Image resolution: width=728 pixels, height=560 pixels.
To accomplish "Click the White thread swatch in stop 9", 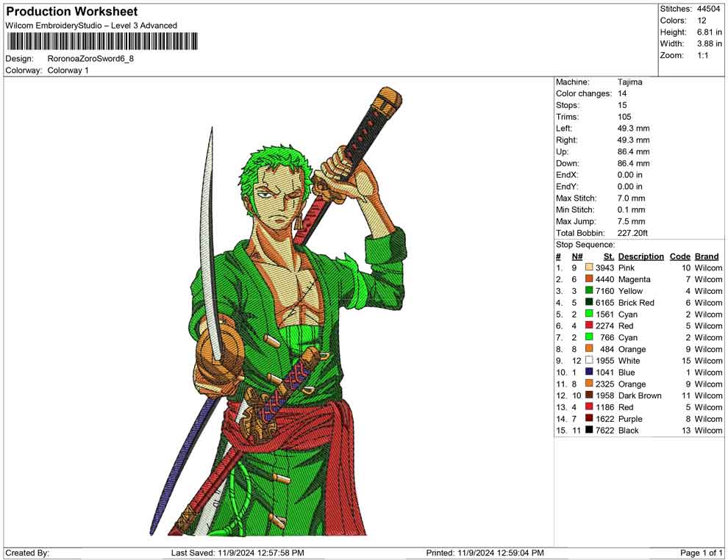I will 589,361.
